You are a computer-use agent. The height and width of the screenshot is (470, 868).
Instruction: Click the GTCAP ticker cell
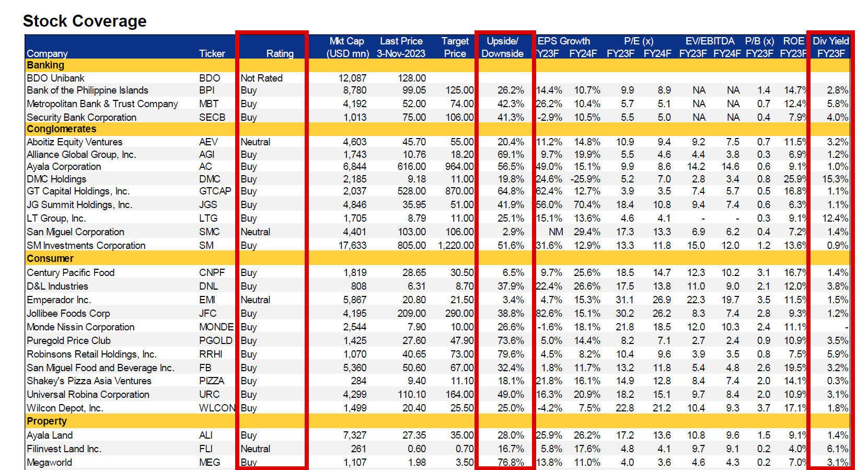click(215, 191)
